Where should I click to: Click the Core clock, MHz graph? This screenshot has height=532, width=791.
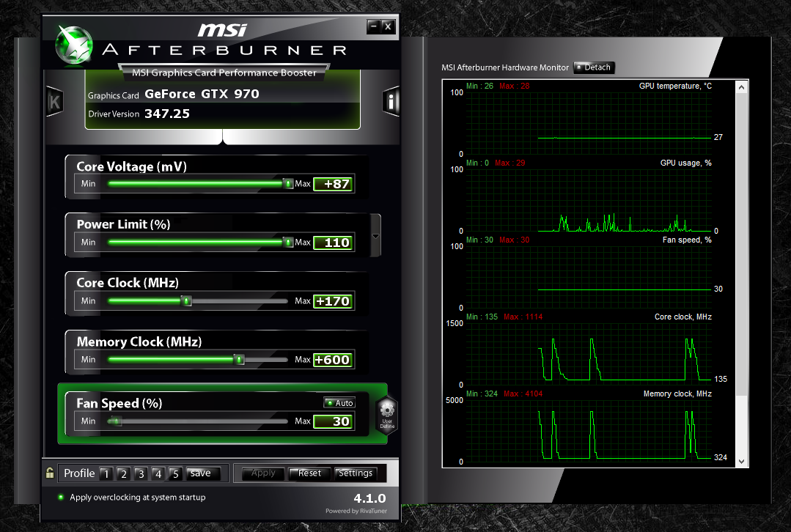pyautogui.click(x=589, y=353)
